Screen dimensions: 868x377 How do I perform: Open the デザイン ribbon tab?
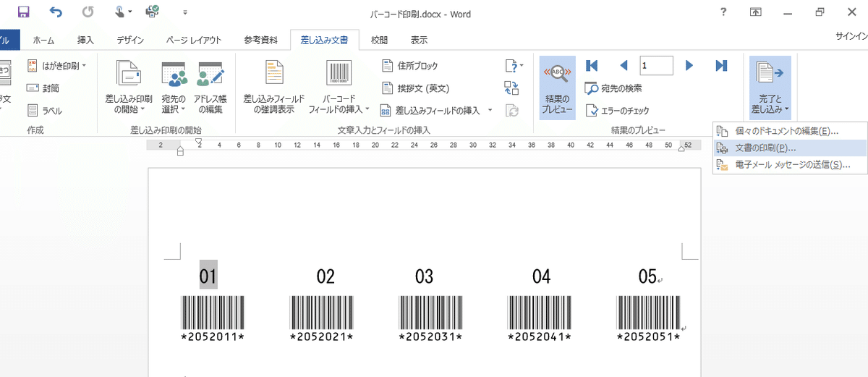[x=130, y=41]
